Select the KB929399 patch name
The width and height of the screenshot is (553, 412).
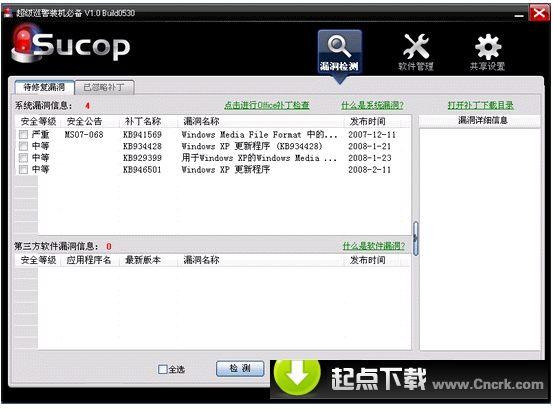(142, 158)
